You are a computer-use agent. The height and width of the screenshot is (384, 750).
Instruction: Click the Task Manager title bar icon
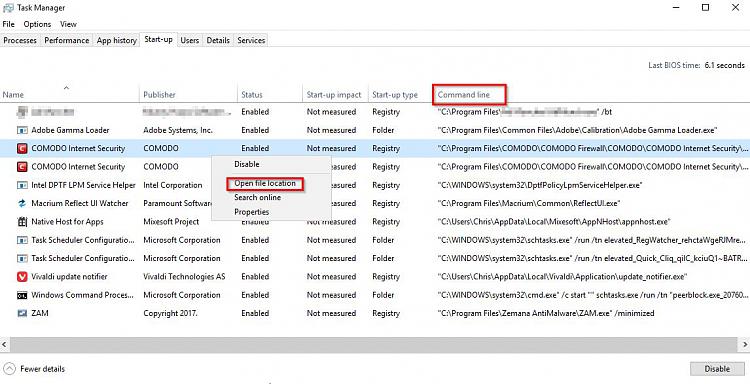[x=8, y=8]
